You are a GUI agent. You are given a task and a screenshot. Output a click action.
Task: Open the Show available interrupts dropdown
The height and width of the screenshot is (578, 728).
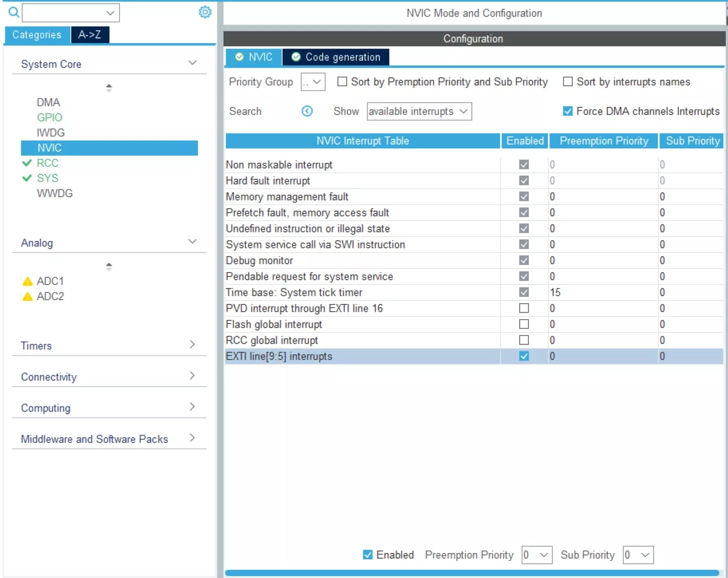click(419, 112)
